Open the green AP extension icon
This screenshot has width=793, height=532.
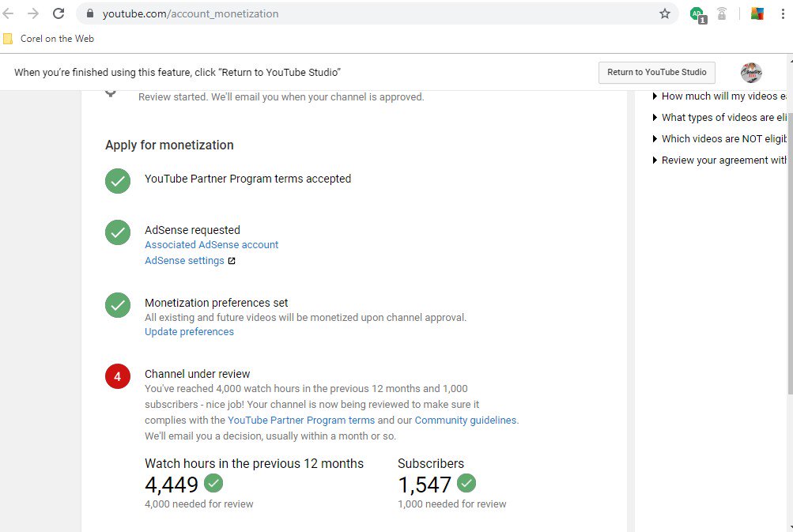pos(698,15)
